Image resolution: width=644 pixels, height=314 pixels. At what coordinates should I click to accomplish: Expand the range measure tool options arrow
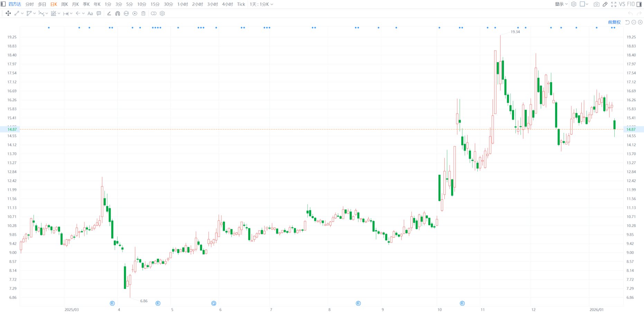(71, 13)
